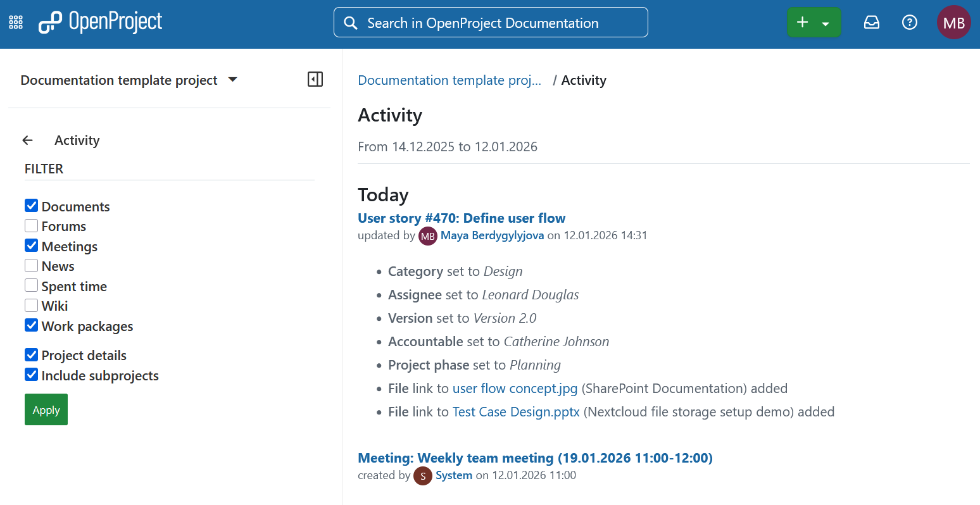Screen dimensions: 980x505
Task: Click the search magnifier icon
Action: pyautogui.click(x=351, y=22)
